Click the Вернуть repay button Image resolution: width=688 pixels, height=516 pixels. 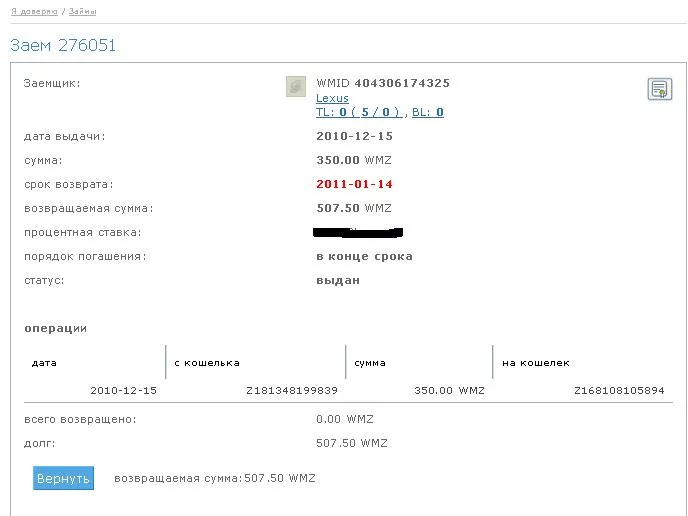point(63,478)
